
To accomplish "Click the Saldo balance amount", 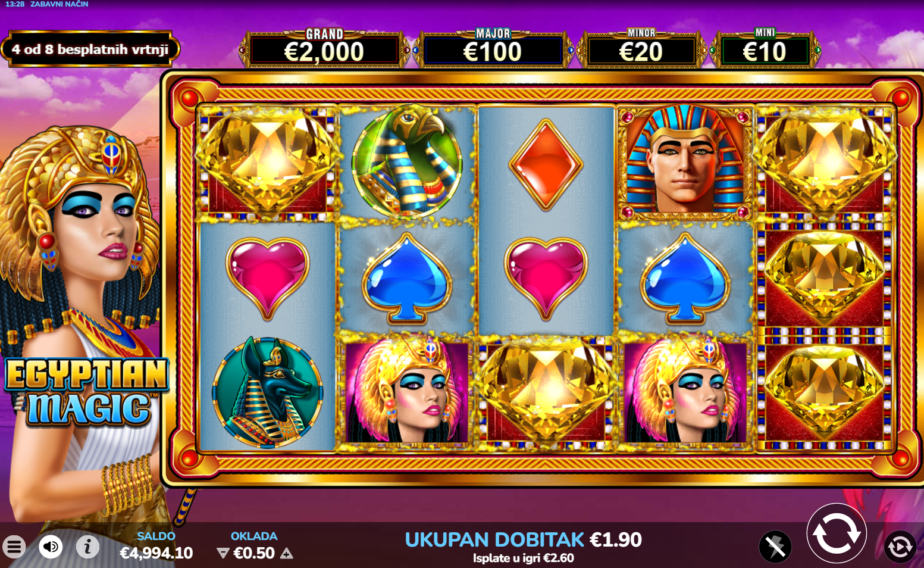I will tap(156, 553).
